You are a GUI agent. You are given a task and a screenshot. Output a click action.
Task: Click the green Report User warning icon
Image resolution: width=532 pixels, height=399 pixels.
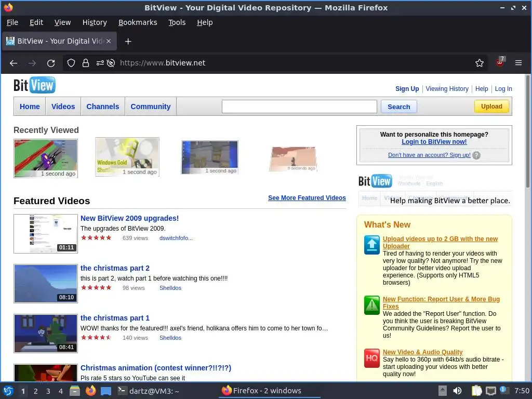pos(372,305)
